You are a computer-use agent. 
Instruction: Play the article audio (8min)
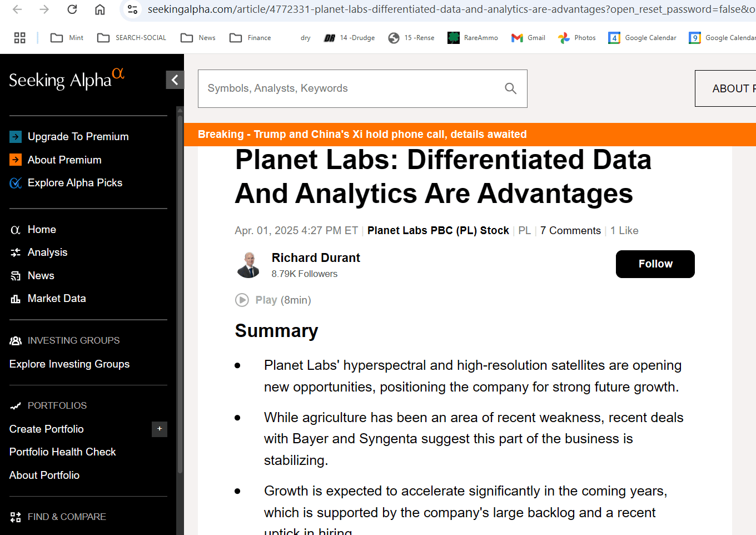click(x=273, y=300)
